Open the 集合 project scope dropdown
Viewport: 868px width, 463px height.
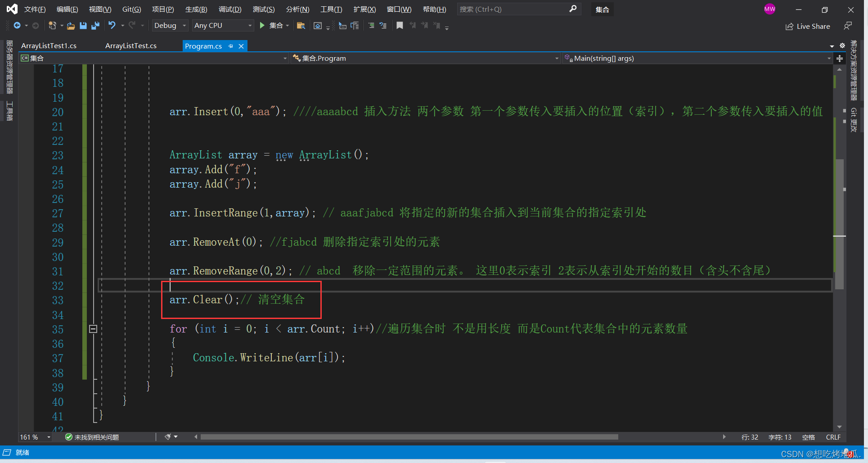pos(154,58)
